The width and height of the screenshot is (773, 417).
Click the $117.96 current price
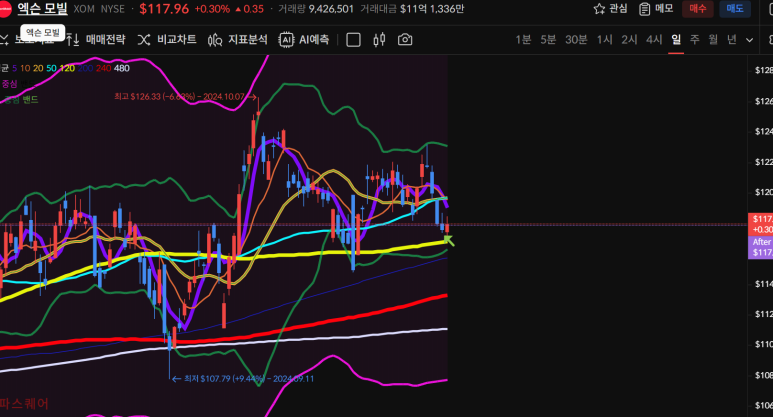pos(164,9)
